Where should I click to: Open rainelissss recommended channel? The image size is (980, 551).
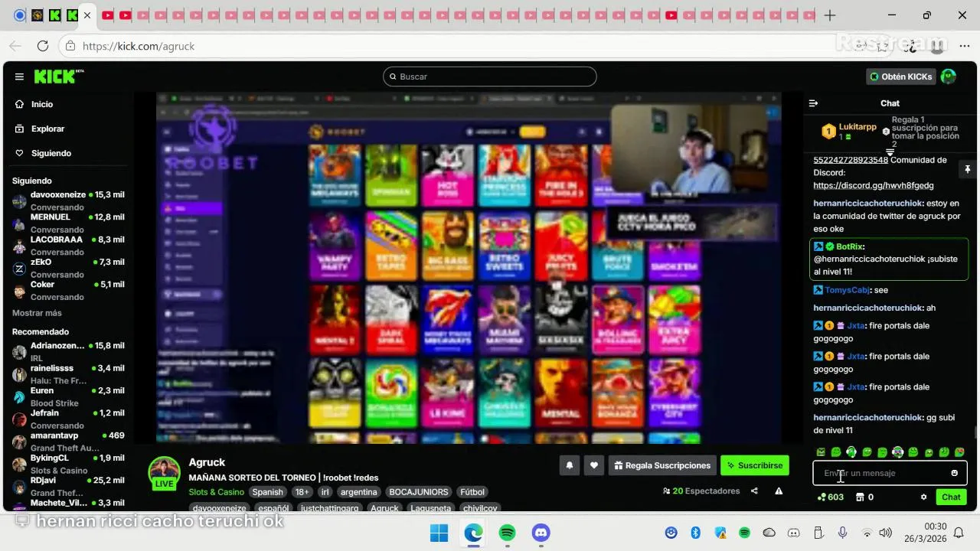pos(67,374)
